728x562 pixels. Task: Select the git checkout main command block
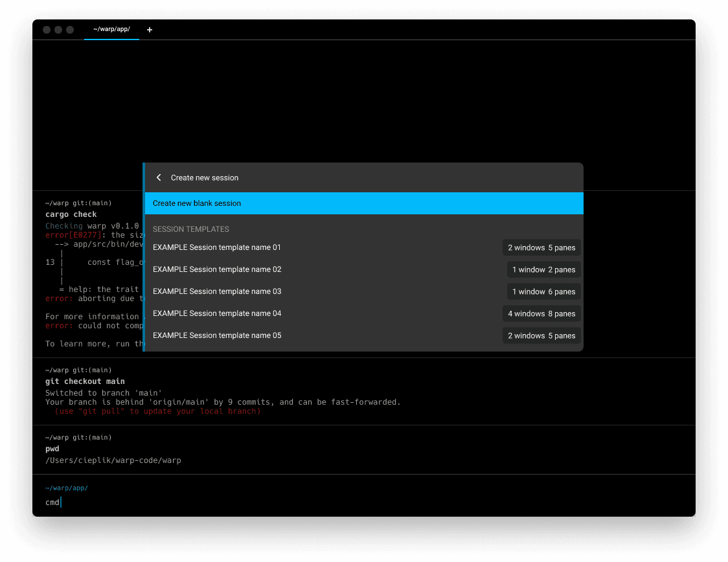click(85, 381)
